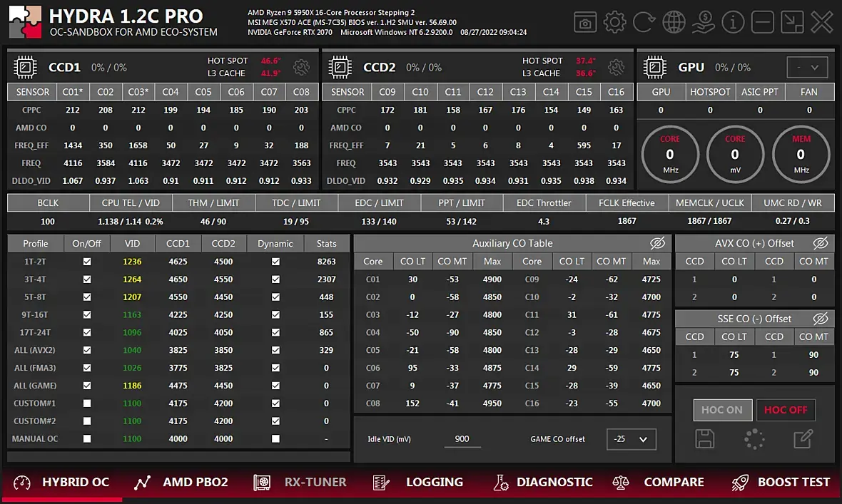The width and height of the screenshot is (842, 504).
Task: Open CCD2 settings gear
Action: pos(616,67)
